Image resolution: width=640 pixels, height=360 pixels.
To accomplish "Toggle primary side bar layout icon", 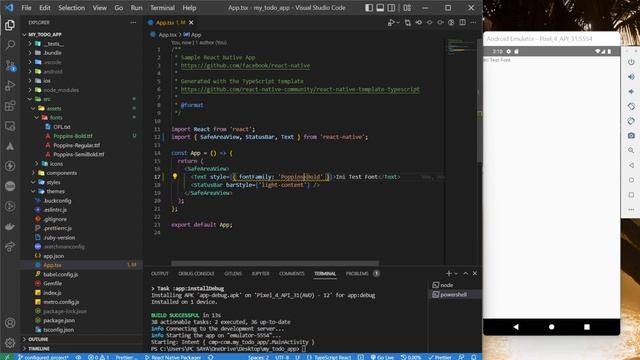I will coord(369,8).
